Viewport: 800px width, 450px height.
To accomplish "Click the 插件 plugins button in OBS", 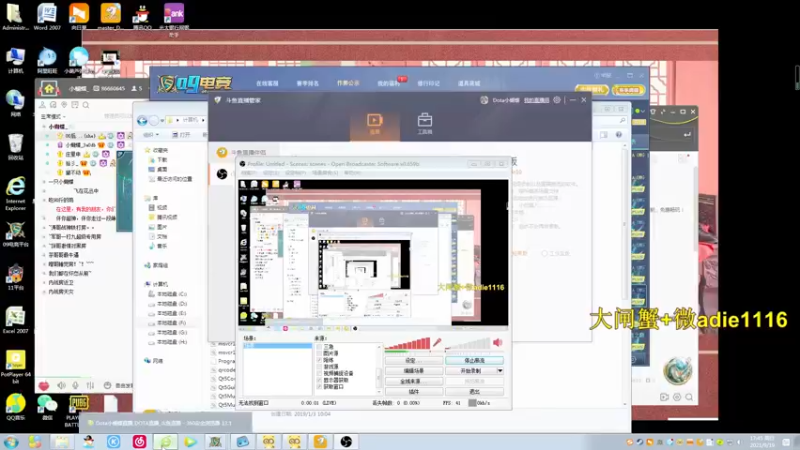I will [413, 391].
